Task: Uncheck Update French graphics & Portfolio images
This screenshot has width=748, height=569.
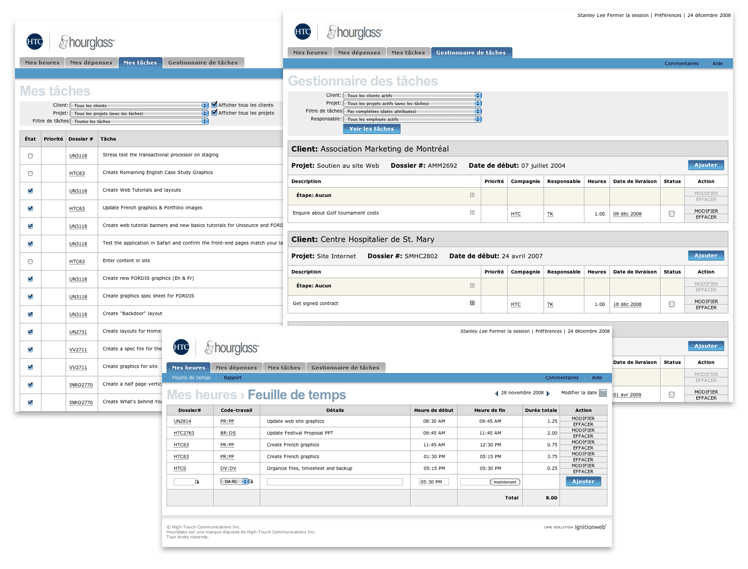Action: [31, 208]
